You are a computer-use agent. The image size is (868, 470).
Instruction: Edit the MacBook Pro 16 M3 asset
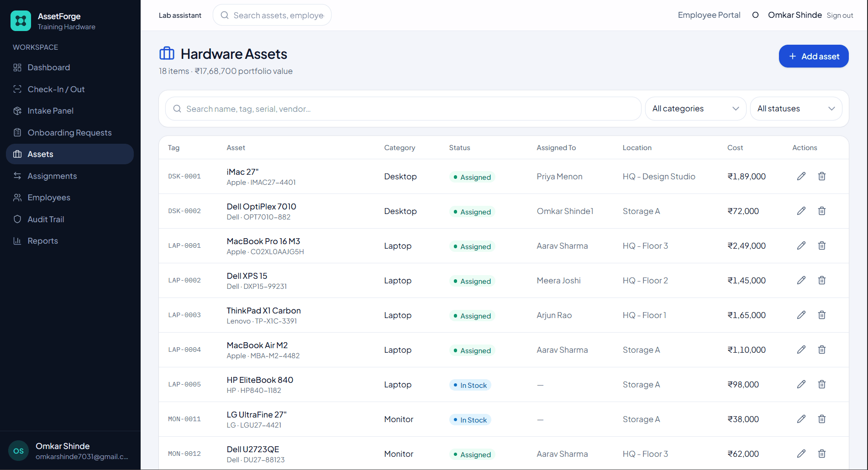pos(801,245)
